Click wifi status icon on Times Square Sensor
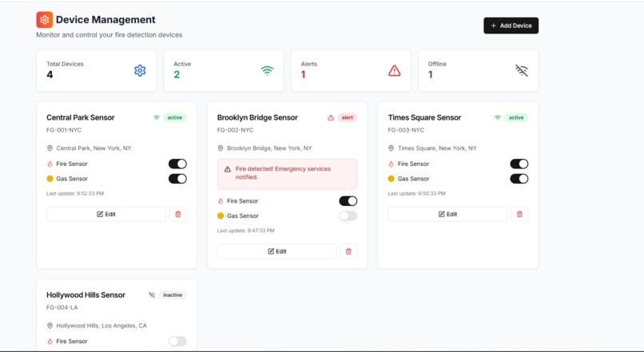 pos(498,118)
